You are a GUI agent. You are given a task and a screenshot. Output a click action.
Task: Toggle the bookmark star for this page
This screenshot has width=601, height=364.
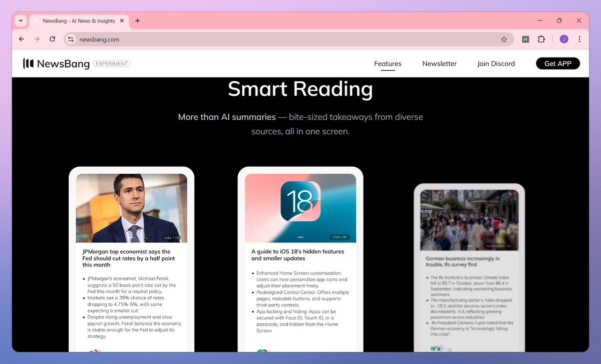coord(504,39)
